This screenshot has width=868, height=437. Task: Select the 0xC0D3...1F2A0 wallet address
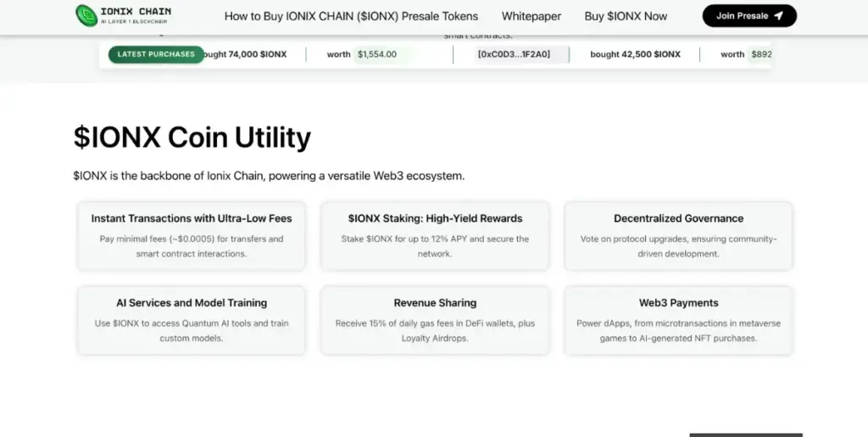point(515,54)
